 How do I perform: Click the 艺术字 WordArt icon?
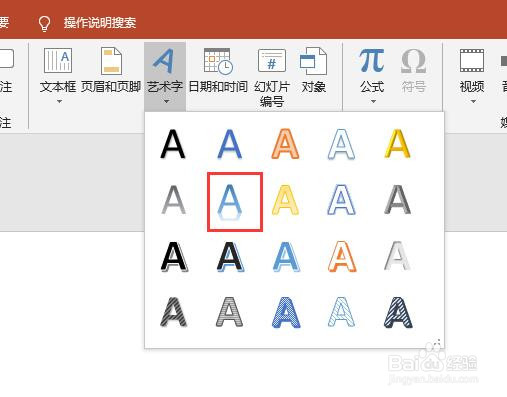pos(164,61)
